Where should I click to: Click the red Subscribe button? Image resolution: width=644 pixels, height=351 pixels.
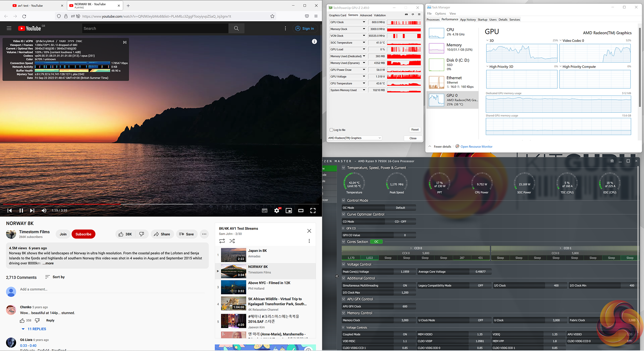point(83,234)
